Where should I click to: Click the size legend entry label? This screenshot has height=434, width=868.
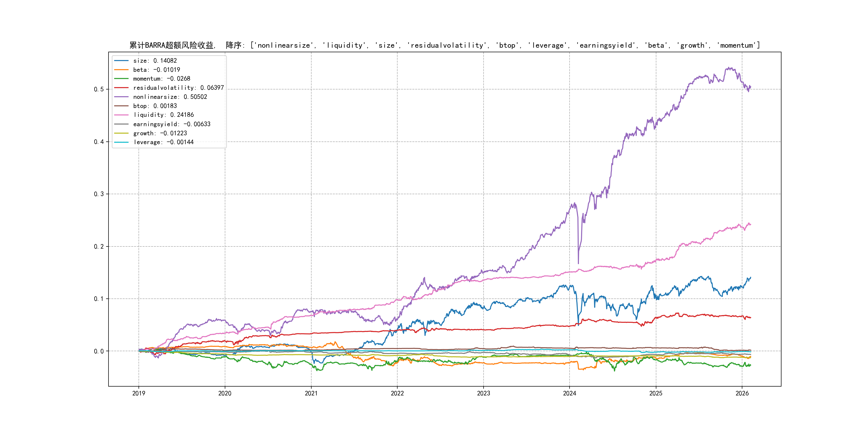click(155, 61)
